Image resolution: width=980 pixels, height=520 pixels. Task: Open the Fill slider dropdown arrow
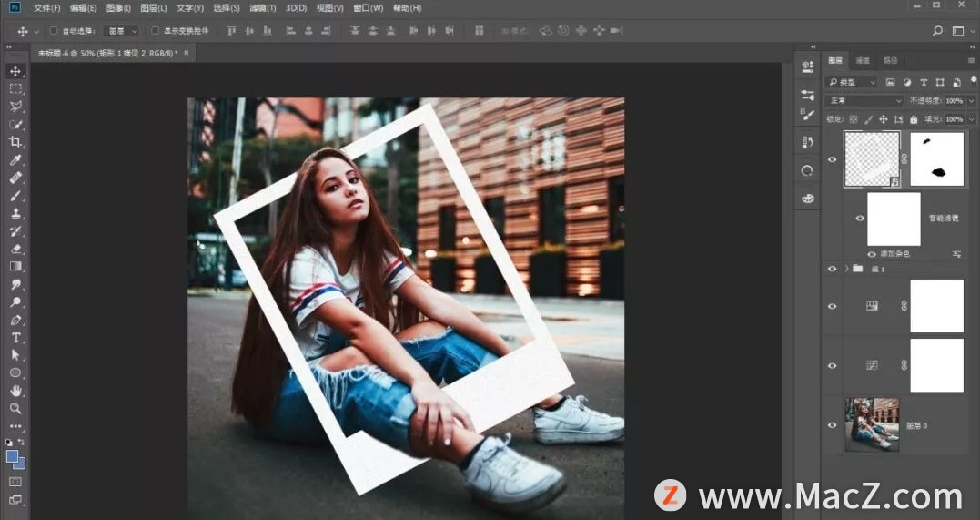tap(971, 119)
